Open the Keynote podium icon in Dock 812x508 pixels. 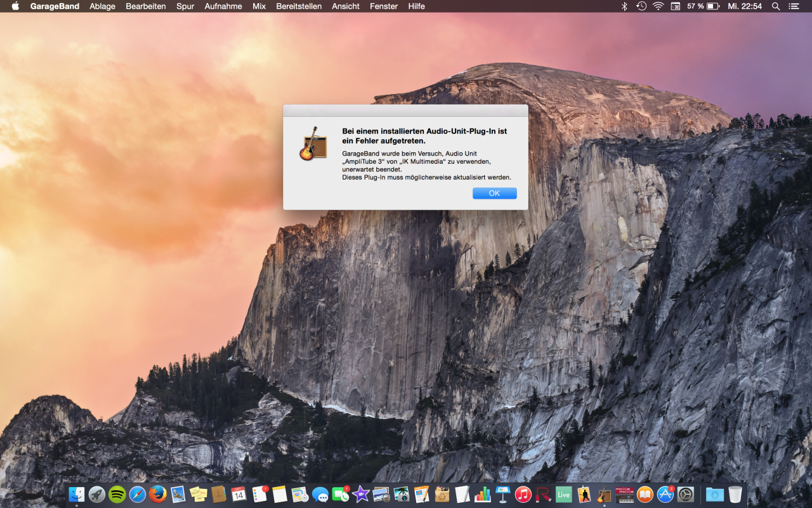502,494
